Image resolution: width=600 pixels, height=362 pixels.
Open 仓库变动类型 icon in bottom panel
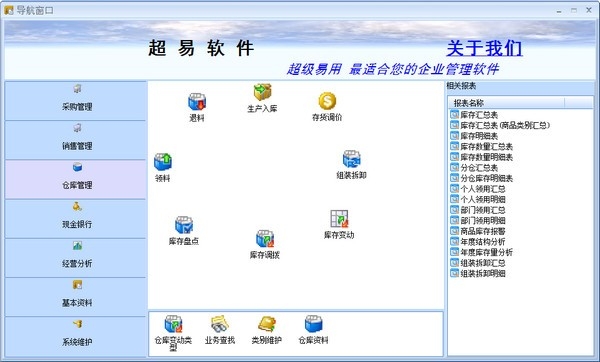pyautogui.click(x=173, y=324)
